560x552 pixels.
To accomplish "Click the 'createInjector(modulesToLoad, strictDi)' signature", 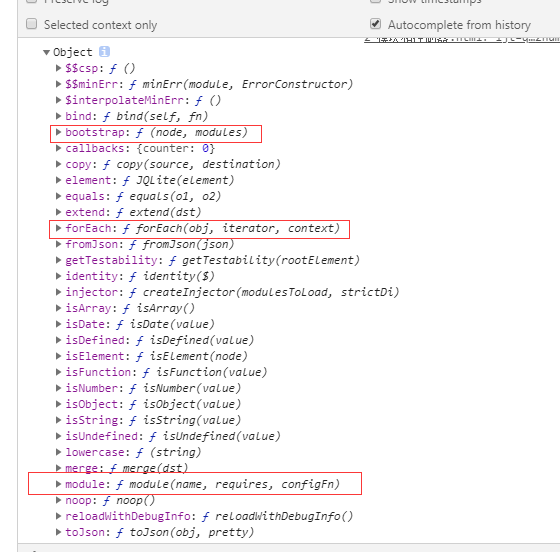I will point(271,292).
